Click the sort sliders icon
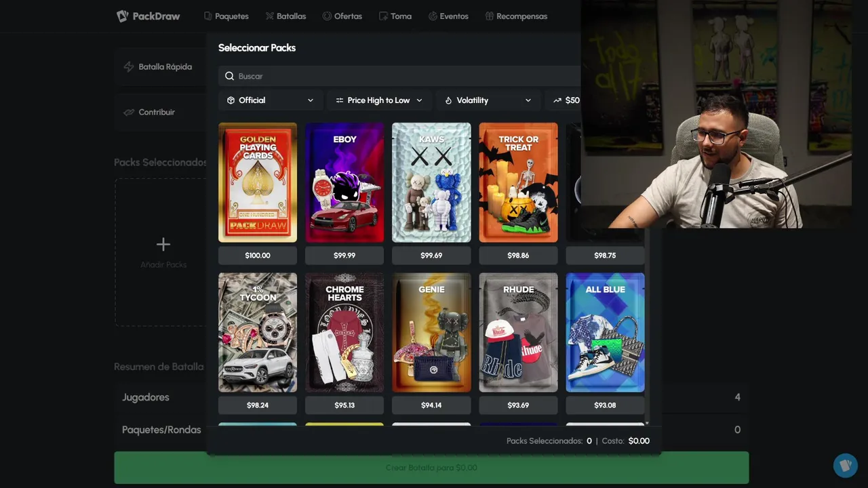Viewport: 868px width, 488px height. pos(340,100)
